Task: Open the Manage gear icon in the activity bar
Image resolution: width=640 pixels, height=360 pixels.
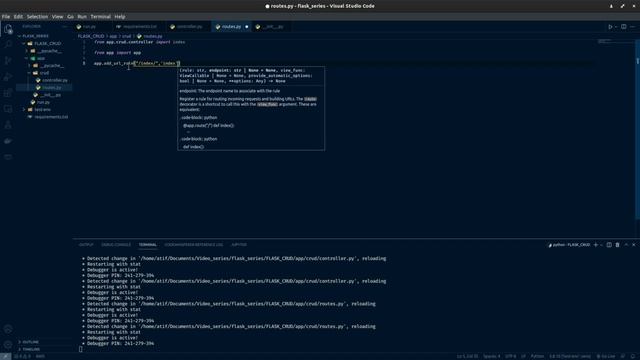Action: coord(8,345)
